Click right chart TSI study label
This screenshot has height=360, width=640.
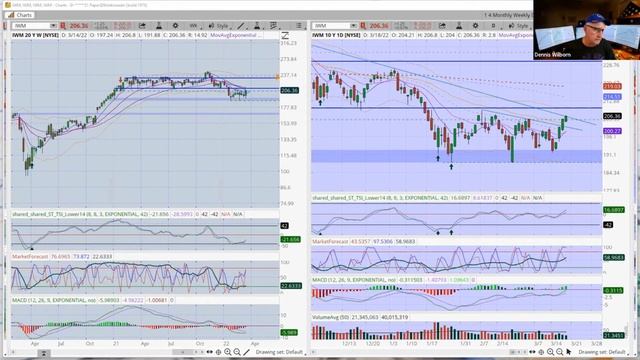point(380,198)
